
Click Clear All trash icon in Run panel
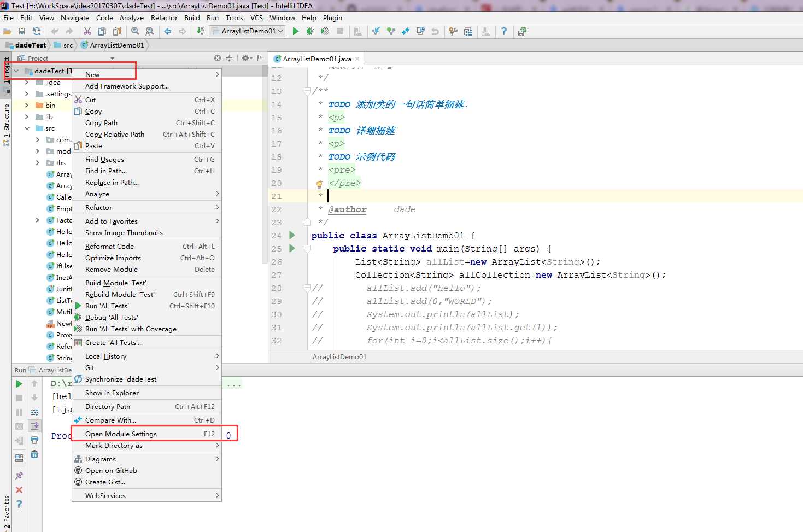click(34, 454)
